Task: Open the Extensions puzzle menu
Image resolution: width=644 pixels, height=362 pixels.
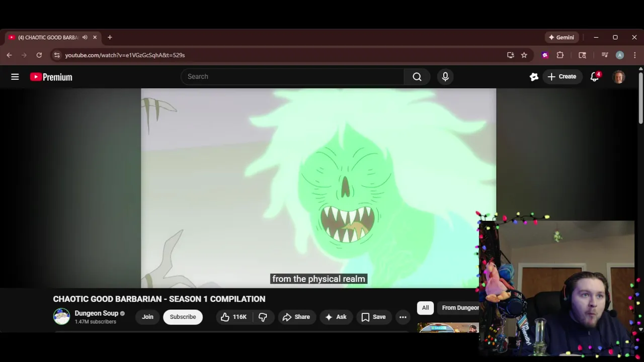Action: 560,55
